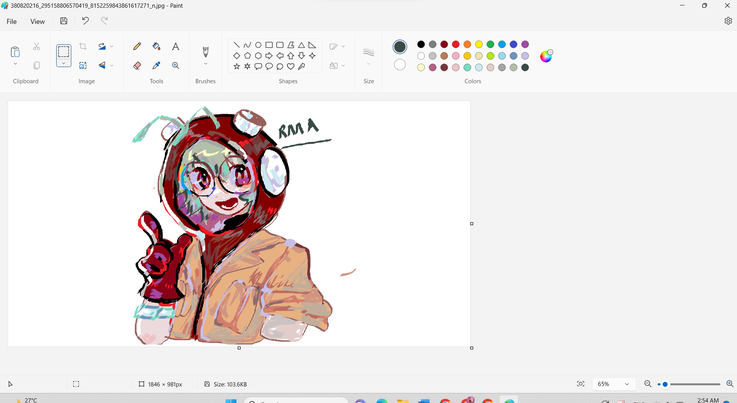Pick the green color swatch
The width and height of the screenshot is (737, 403).
tap(490, 44)
